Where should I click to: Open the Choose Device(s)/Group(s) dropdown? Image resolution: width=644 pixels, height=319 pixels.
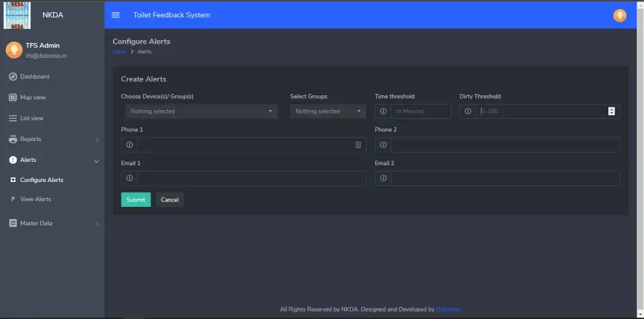pos(201,111)
